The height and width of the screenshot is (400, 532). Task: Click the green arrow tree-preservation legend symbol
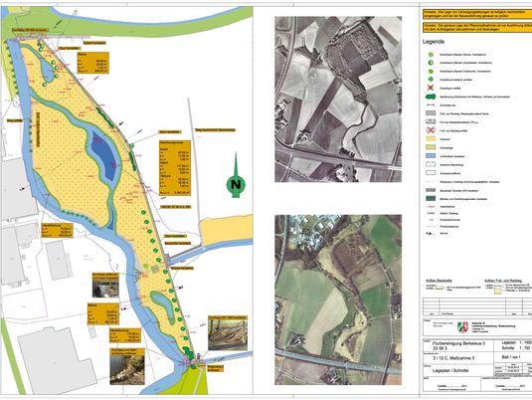[431, 80]
